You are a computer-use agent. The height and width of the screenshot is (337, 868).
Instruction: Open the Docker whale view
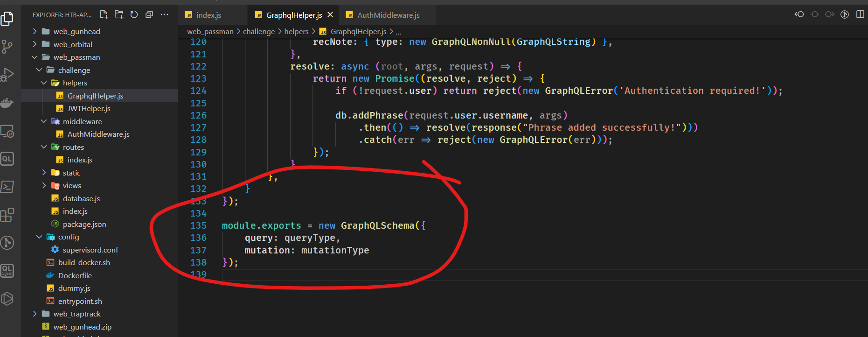pos(7,103)
